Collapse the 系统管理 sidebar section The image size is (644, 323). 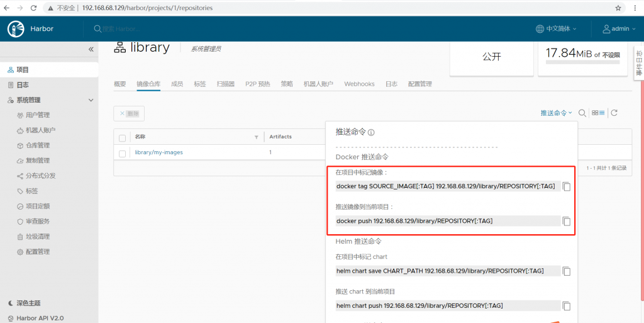[91, 100]
